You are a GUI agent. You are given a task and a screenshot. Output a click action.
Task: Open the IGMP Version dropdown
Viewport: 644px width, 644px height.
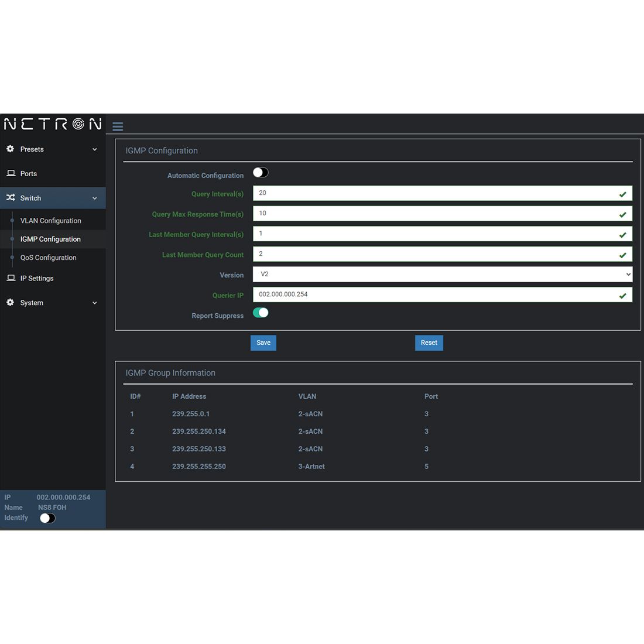point(442,274)
